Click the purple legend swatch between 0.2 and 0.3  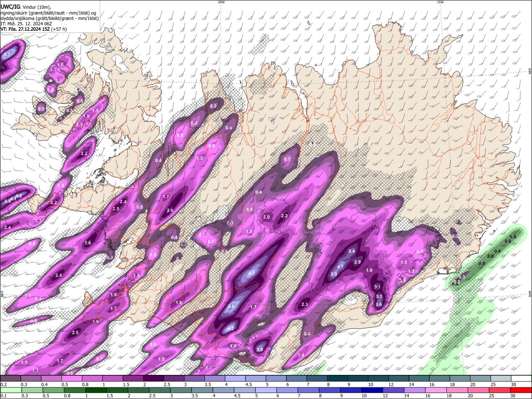(10, 379)
